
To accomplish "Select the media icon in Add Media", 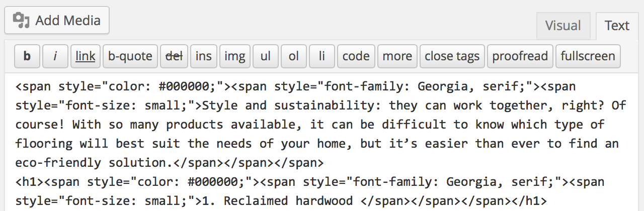I will click(21, 21).
